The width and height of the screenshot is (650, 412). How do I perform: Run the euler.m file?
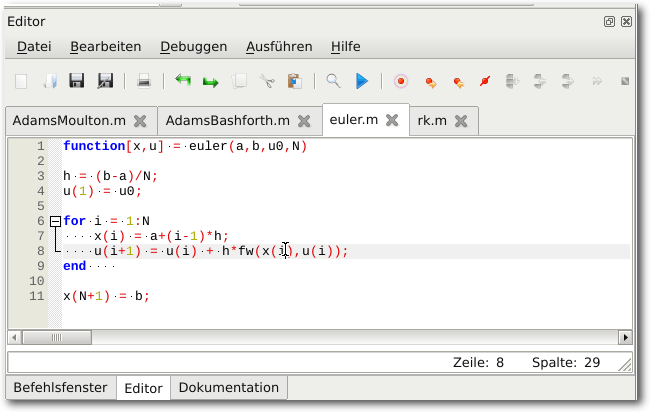tap(362, 81)
